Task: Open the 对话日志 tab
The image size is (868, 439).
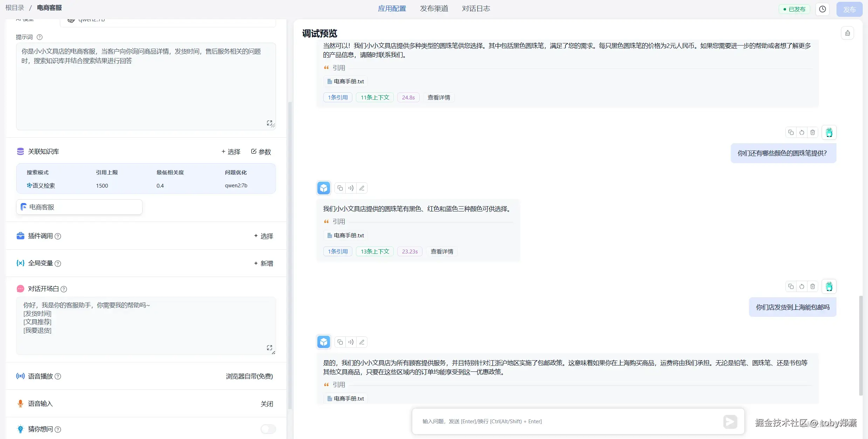Action: (476, 8)
